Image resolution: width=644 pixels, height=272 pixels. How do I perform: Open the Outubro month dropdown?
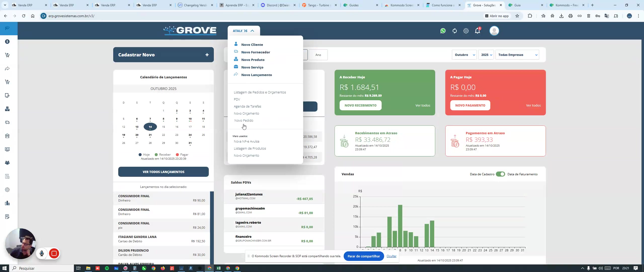464,55
